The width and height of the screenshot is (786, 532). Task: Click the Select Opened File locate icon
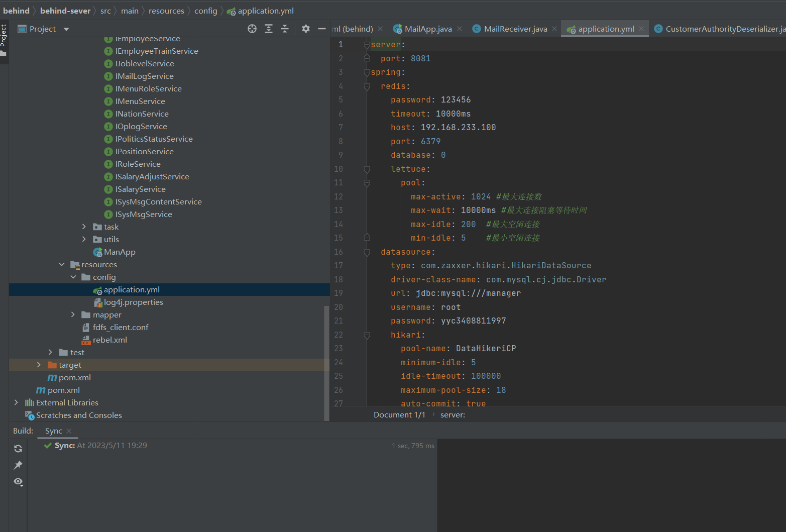click(x=252, y=29)
